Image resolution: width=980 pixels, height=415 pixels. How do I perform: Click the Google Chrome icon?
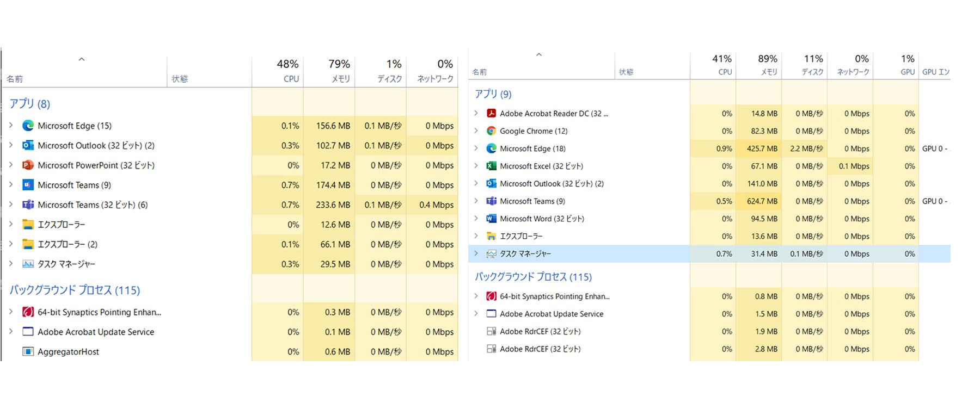491,131
